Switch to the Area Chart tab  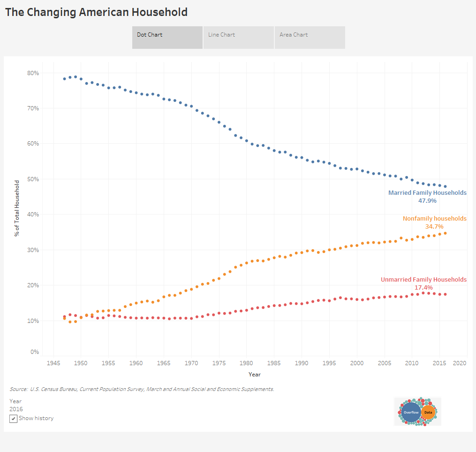click(x=310, y=37)
